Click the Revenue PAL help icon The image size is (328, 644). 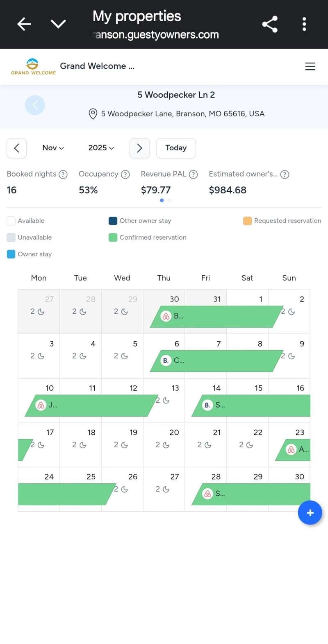click(194, 175)
